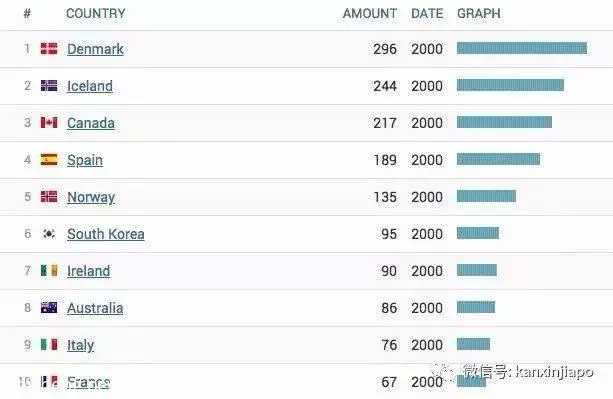
Task: Click Denmark's bar in the graph column
Action: tap(522, 48)
